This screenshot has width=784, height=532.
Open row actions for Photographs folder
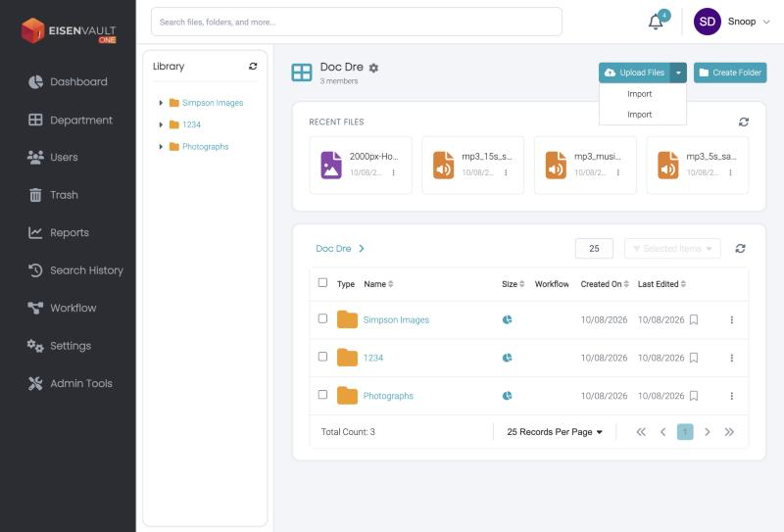(x=731, y=396)
